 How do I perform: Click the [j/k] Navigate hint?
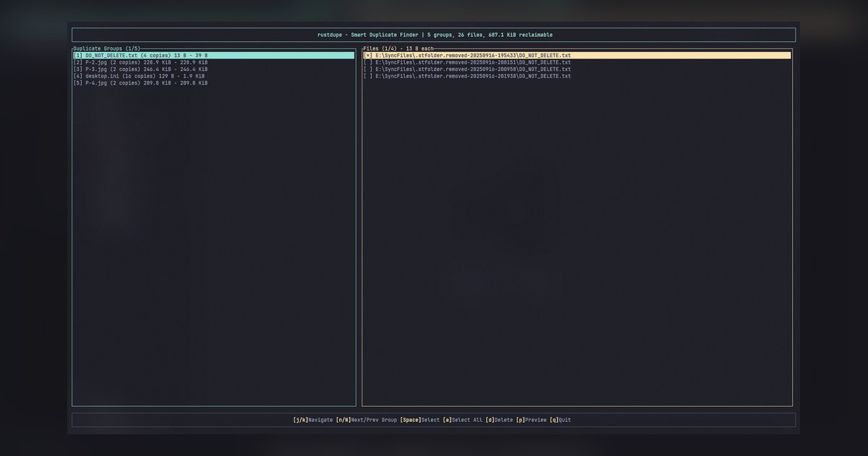[312, 420]
